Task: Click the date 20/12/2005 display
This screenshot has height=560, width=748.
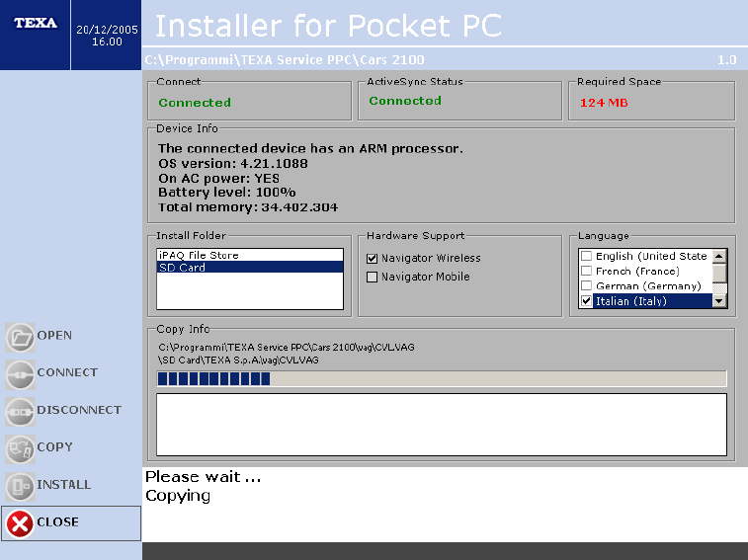Action: (107, 30)
